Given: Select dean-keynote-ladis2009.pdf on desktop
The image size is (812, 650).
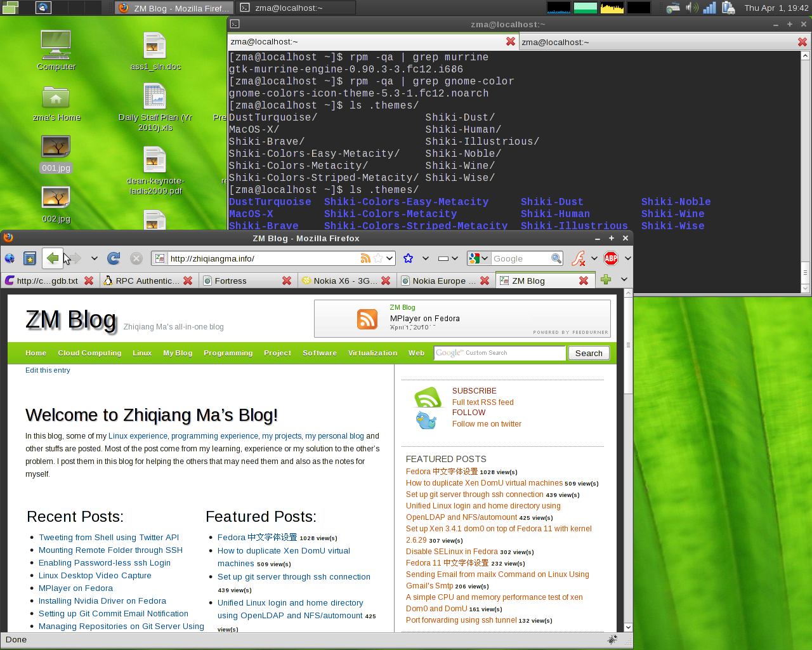Looking at the screenshot, I should coord(155,170).
